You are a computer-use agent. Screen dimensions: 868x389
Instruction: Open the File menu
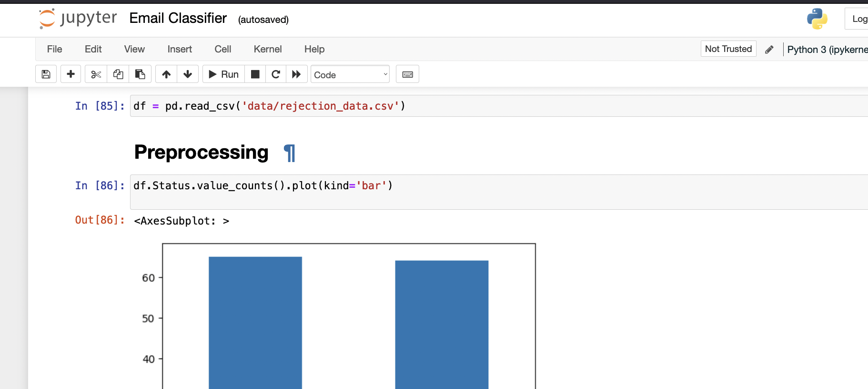(55, 49)
